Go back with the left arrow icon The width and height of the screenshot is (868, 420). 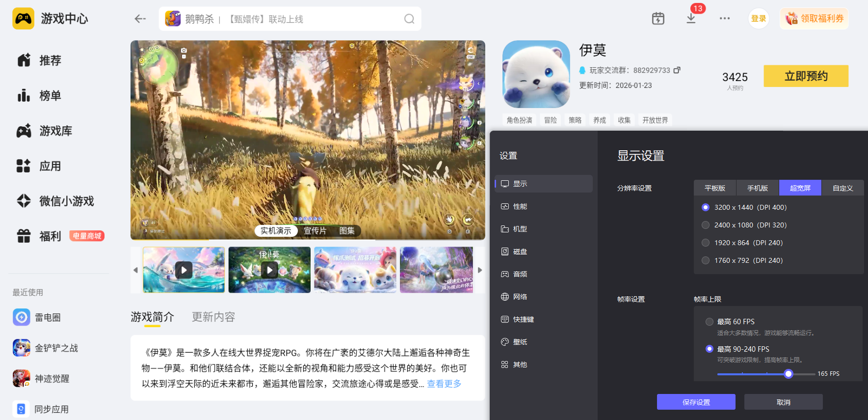pos(140,19)
